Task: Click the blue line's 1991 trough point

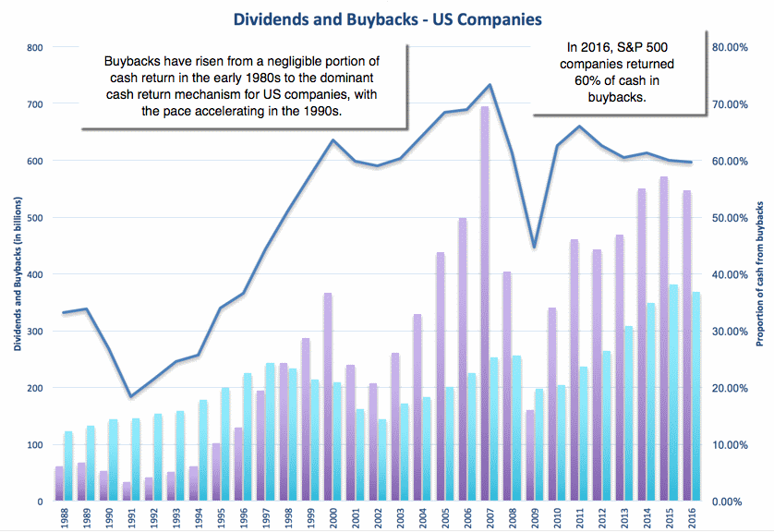Action: click(x=130, y=397)
